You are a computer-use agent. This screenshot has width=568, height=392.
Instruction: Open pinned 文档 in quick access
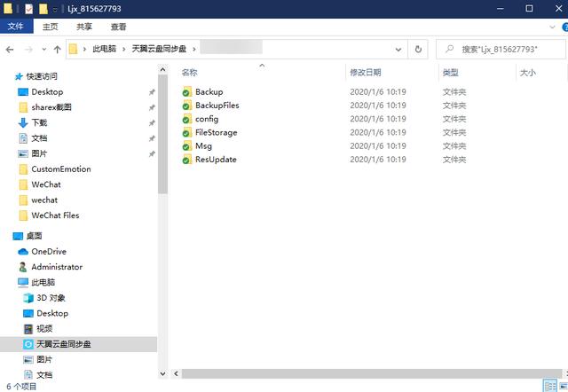39,137
